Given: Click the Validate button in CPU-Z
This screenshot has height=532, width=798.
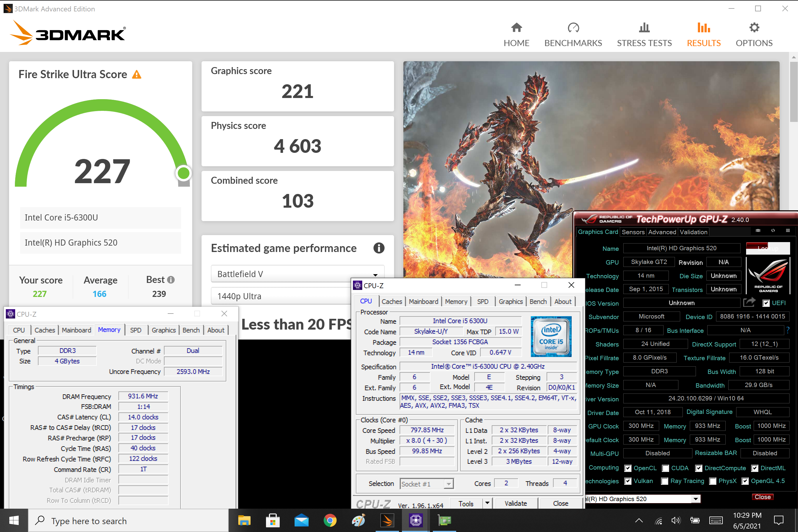Looking at the screenshot, I should click(516, 503).
